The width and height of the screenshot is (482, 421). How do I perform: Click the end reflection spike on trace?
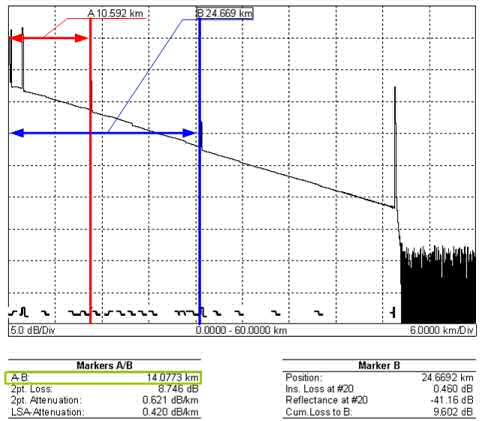tap(395, 147)
